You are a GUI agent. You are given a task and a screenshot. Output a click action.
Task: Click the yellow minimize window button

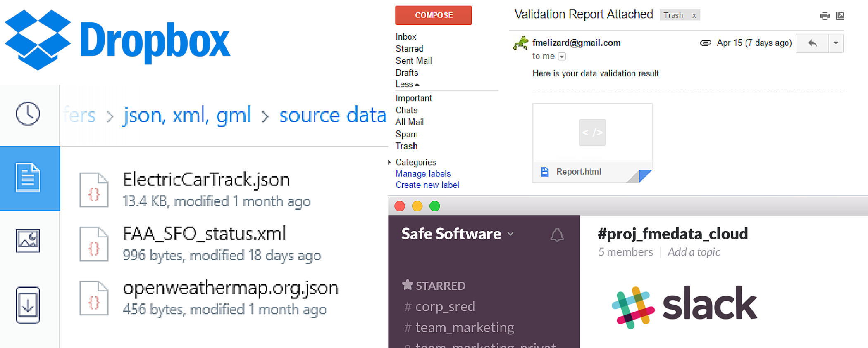417,206
